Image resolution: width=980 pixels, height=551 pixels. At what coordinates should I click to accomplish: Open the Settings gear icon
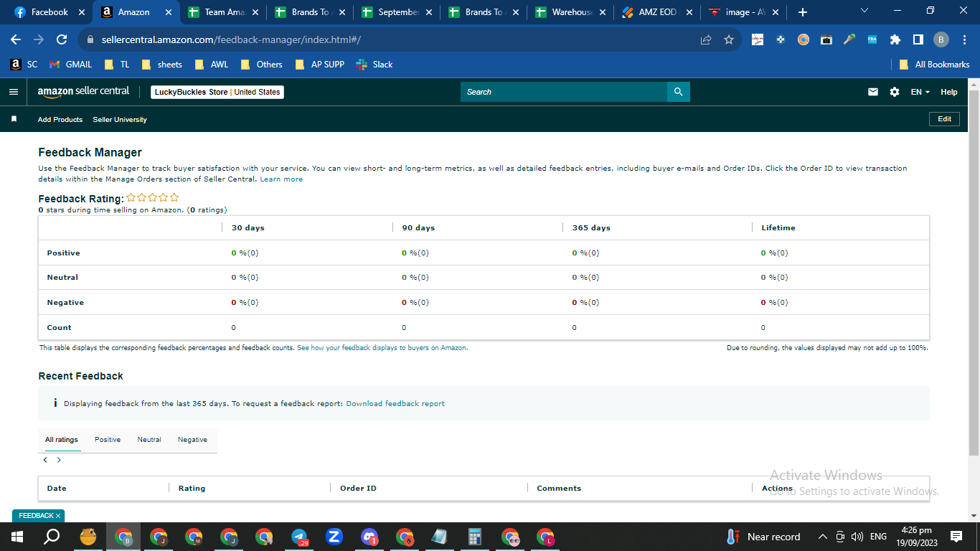pyautogui.click(x=894, y=92)
